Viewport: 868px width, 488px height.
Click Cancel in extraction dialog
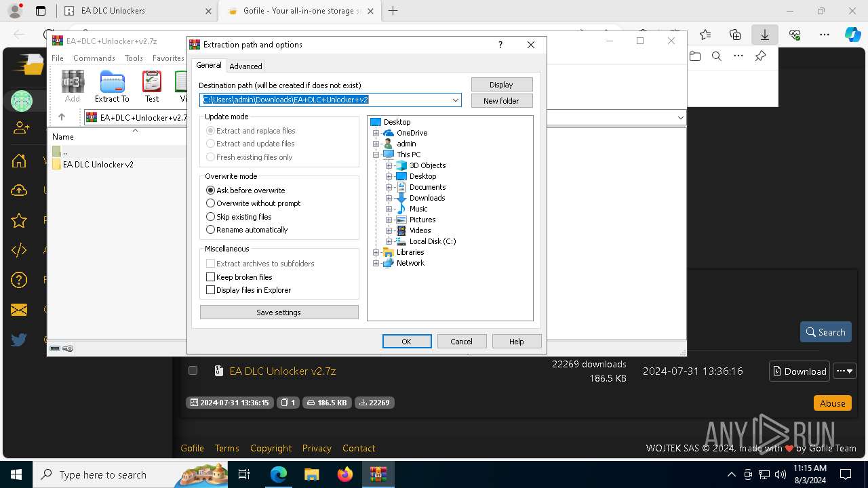[x=462, y=342]
